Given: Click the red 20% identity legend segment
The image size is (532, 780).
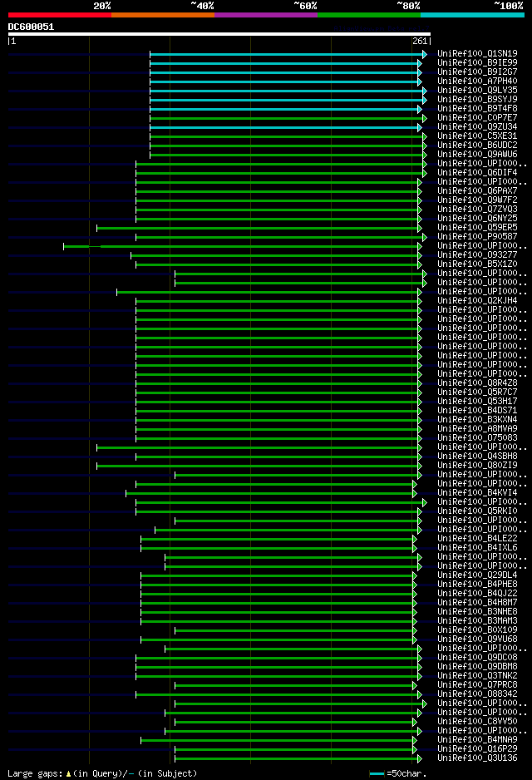Looking at the screenshot, I should pos(60,16).
